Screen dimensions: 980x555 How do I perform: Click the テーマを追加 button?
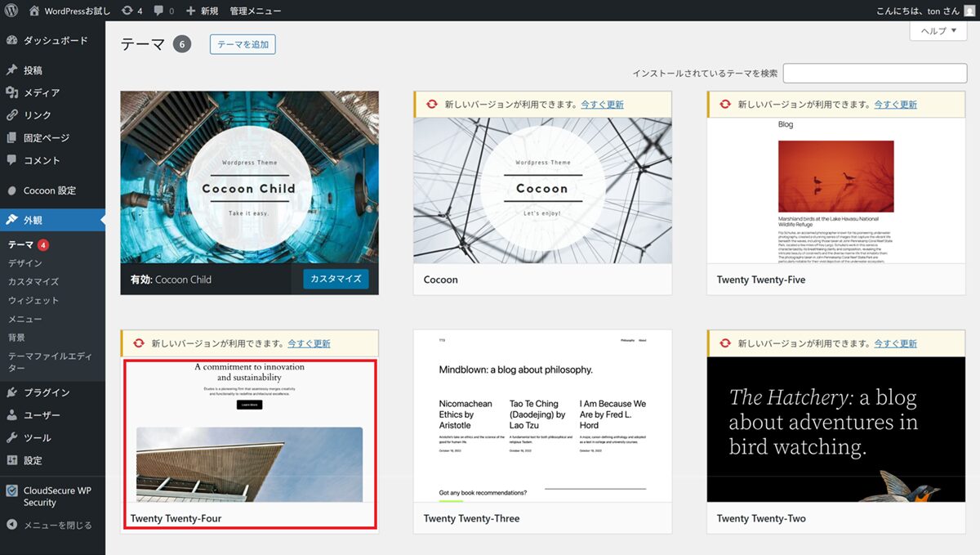243,44
